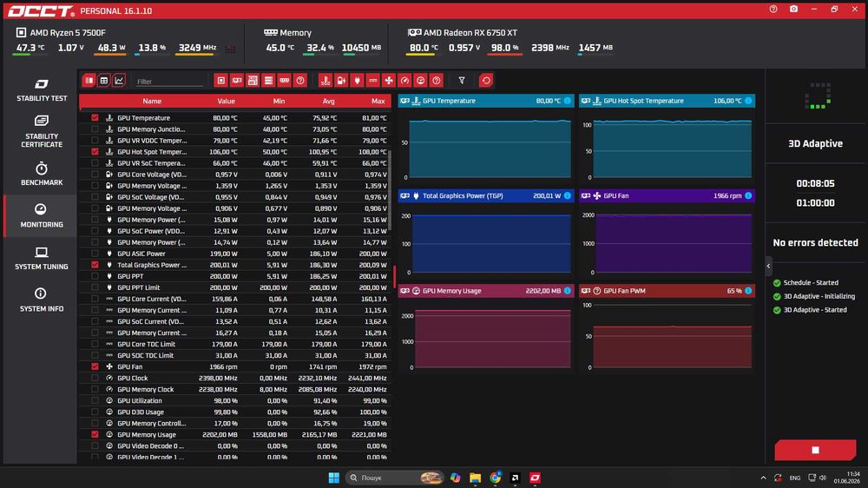Open the help icon in the title bar

[773, 9]
